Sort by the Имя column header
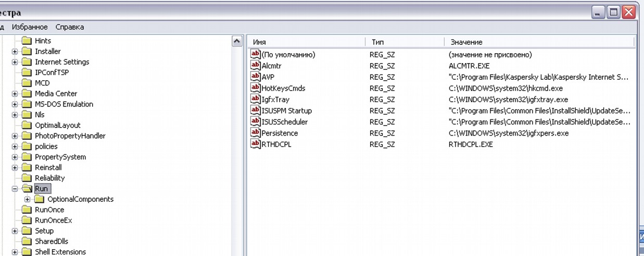Image resolution: width=644 pixels, height=256 pixels. (x=306, y=42)
